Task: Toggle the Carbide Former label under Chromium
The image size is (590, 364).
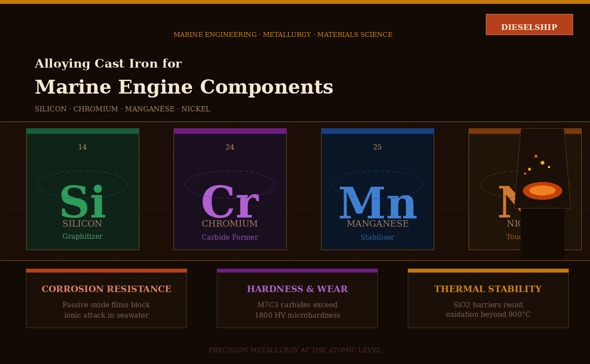Action: point(230,237)
